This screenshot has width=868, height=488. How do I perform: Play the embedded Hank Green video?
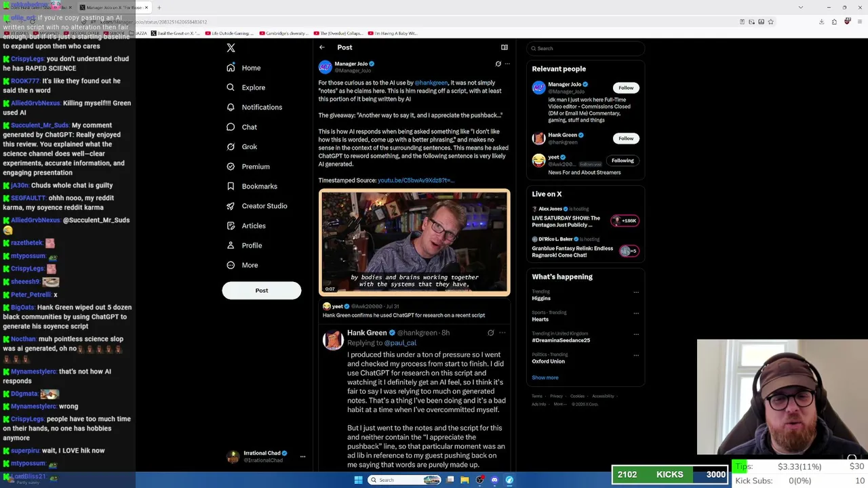pos(414,243)
